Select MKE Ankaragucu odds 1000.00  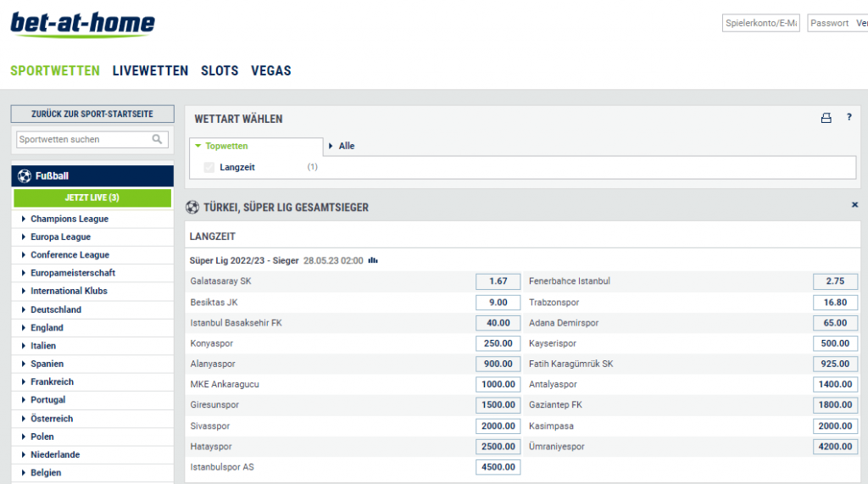(x=498, y=384)
